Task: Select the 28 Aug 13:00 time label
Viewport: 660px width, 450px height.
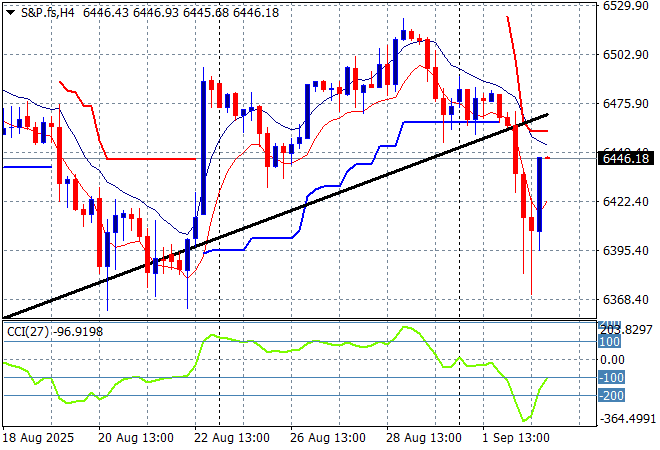Action: pyautogui.click(x=424, y=438)
